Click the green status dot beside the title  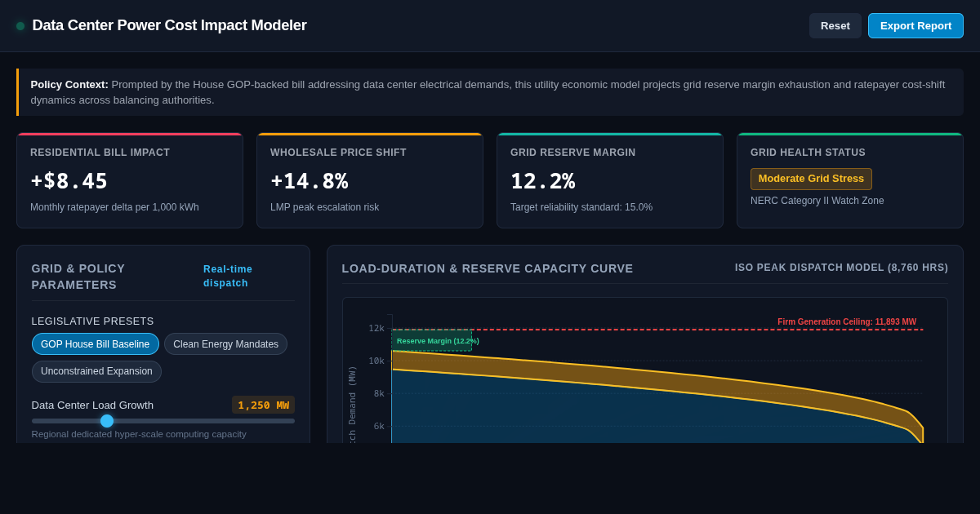[x=20, y=26]
